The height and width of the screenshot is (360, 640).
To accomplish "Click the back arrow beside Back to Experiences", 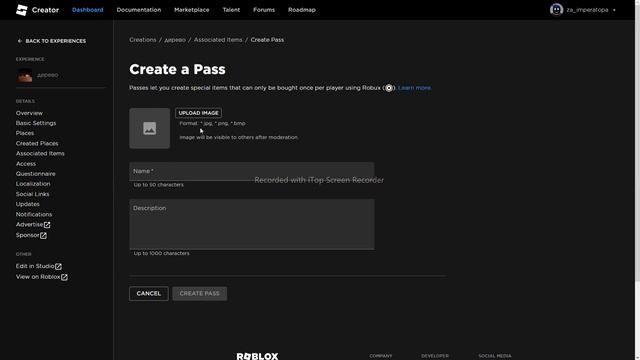I will (20, 41).
